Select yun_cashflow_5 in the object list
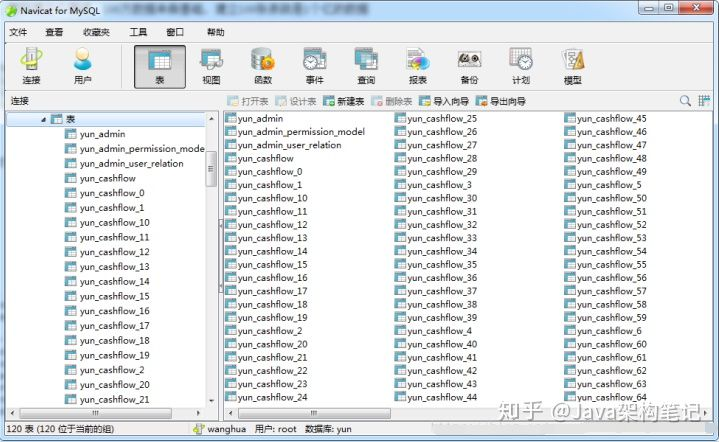719x442 pixels. coord(609,185)
